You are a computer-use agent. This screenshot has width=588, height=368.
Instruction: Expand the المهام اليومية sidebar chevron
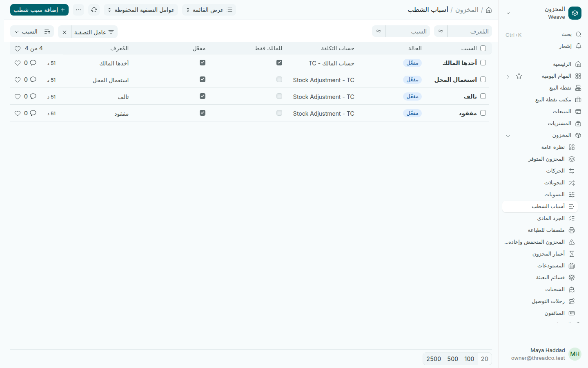(508, 76)
